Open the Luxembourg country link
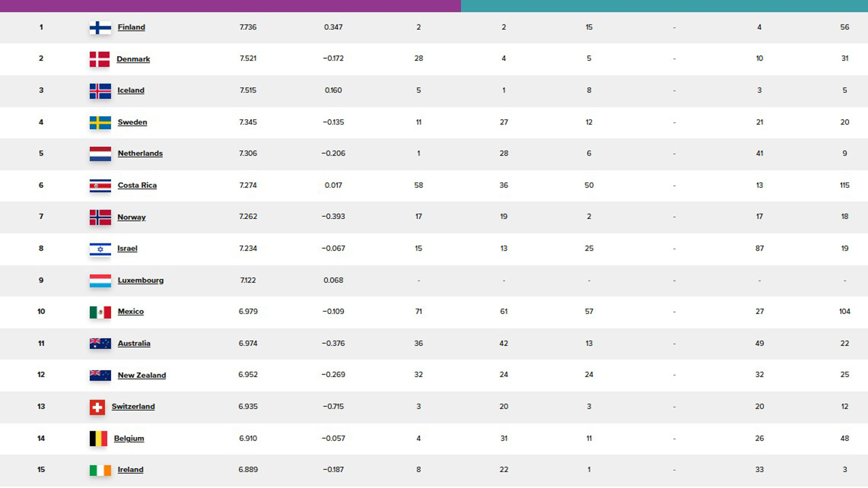 pos(141,281)
